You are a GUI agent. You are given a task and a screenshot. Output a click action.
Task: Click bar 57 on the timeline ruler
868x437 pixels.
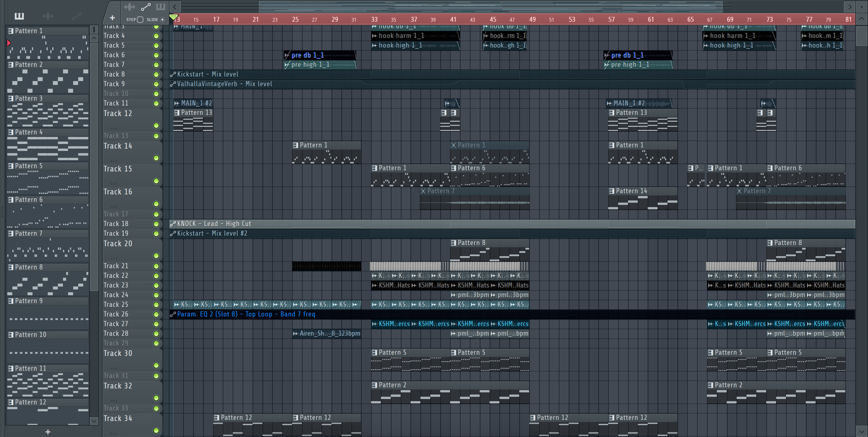pyautogui.click(x=611, y=20)
